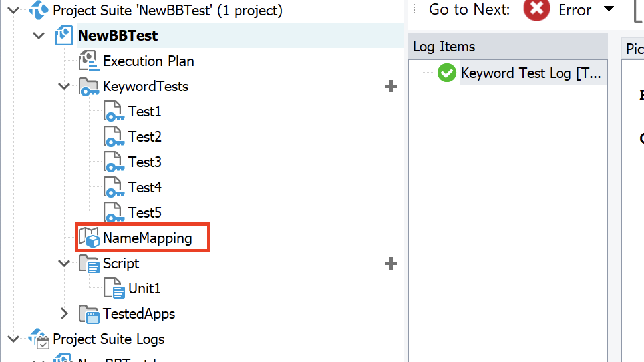Click the Execution Plan icon
The height and width of the screenshot is (362, 644).
pyautogui.click(x=88, y=61)
